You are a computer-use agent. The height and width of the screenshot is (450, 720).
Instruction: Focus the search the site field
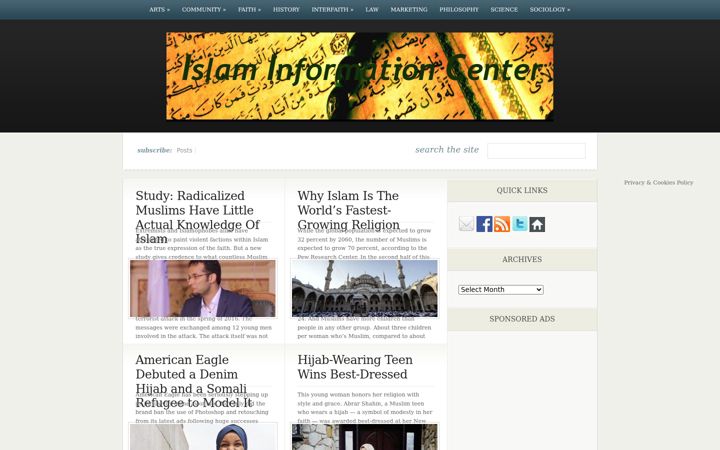pos(536,151)
